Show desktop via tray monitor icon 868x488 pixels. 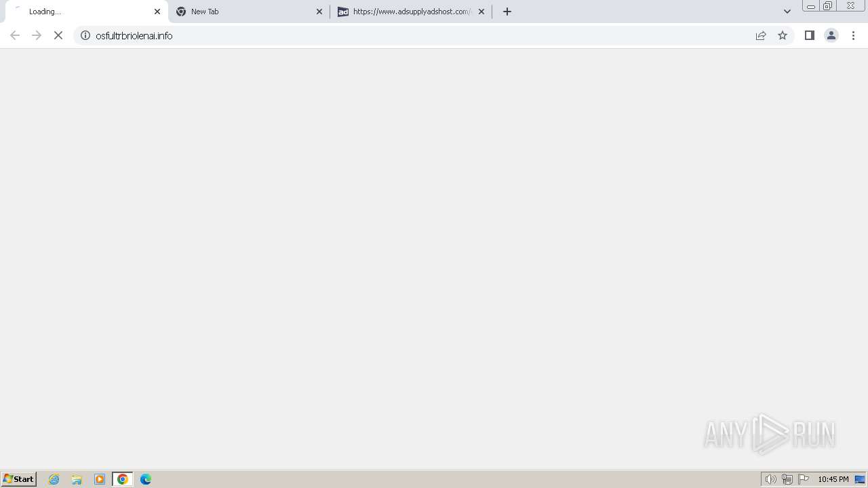coord(860,479)
